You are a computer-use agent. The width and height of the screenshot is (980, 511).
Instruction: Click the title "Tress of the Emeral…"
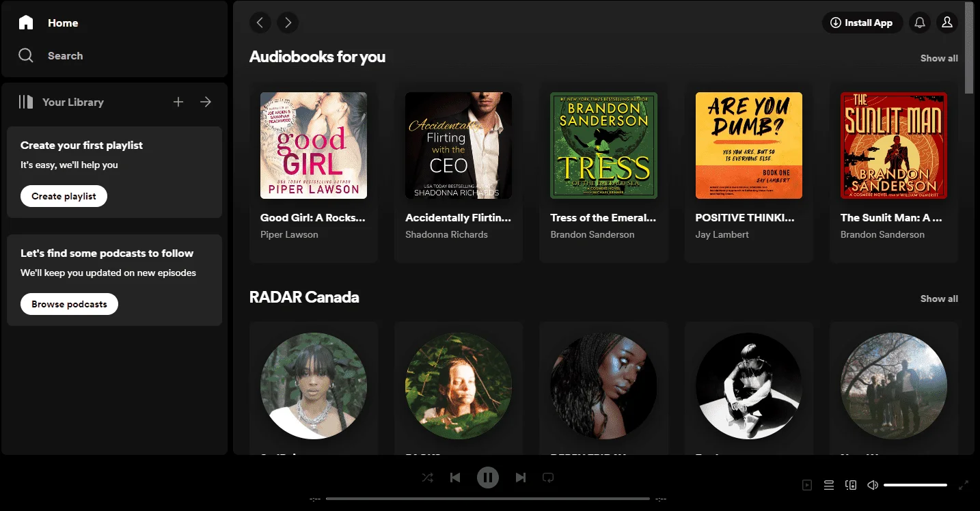click(x=603, y=218)
